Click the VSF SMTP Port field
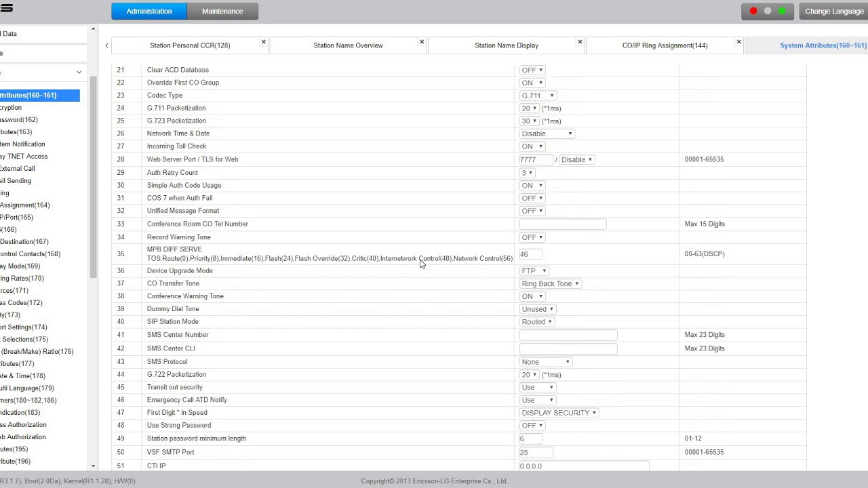This screenshot has height=488, width=868. point(536,452)
